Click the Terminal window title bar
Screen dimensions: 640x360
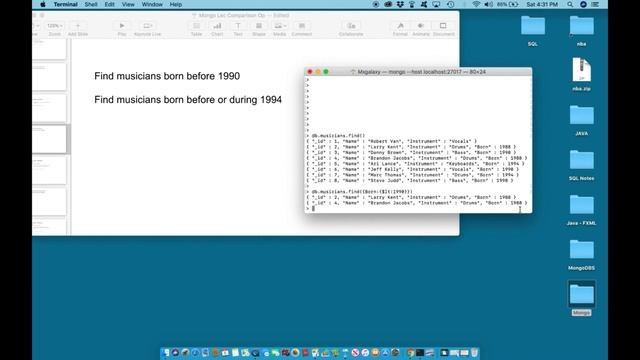(x=418, y=72)
